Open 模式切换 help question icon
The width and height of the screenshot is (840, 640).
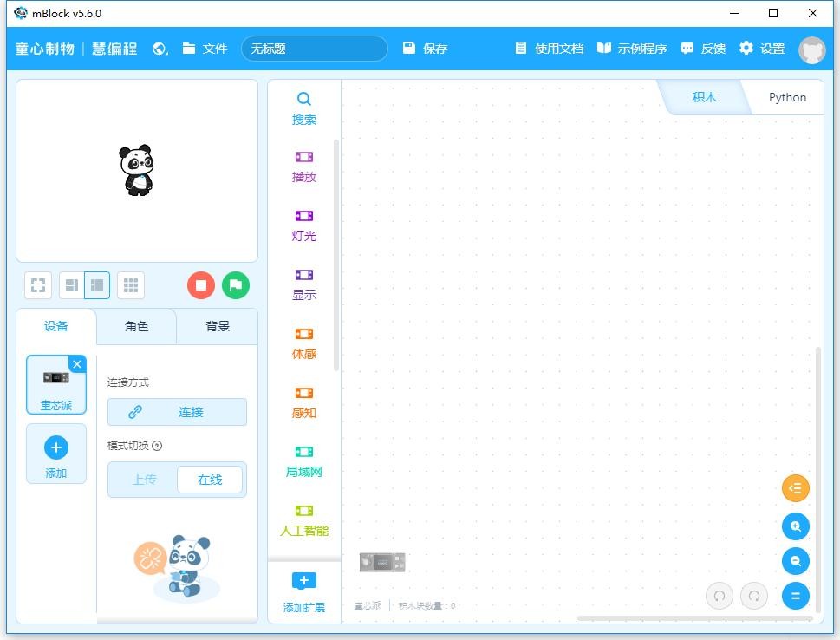(157, 446)
